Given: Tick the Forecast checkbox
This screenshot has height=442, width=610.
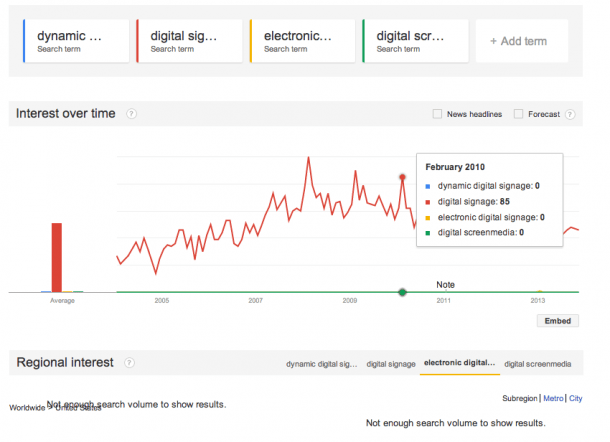Looking at the screenshot, I should coord(518,114).
